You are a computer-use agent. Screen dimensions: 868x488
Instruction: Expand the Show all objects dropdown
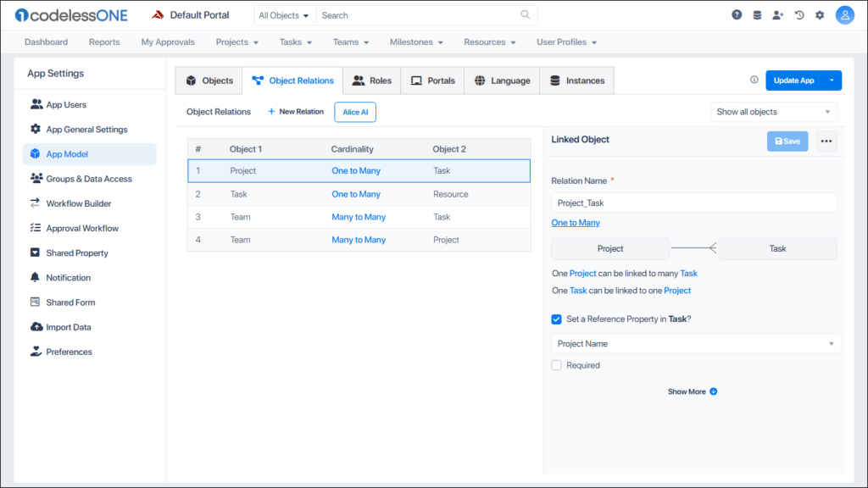[x=773, y=112]
